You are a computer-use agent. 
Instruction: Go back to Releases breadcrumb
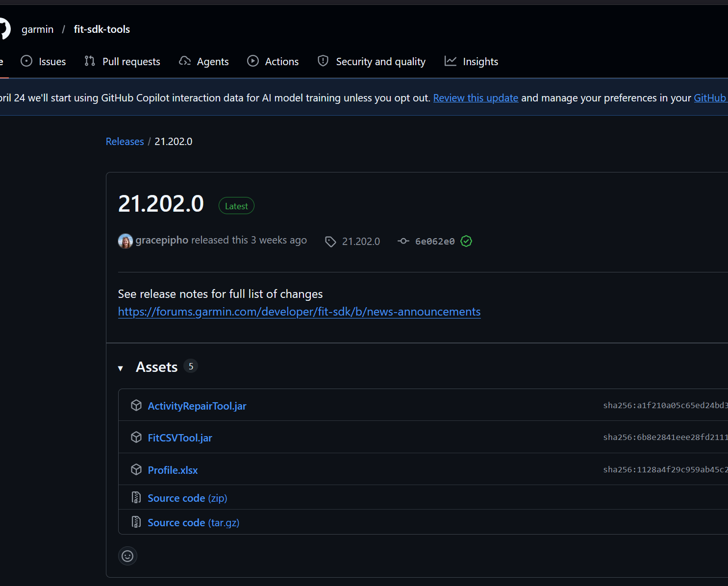(x=125, y=142)
